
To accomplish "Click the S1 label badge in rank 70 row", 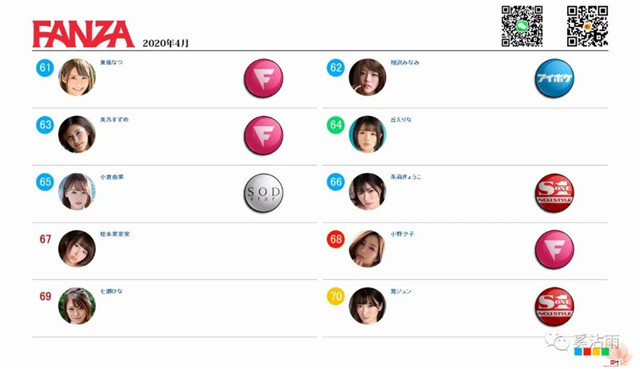I will (x=554, y=307).
